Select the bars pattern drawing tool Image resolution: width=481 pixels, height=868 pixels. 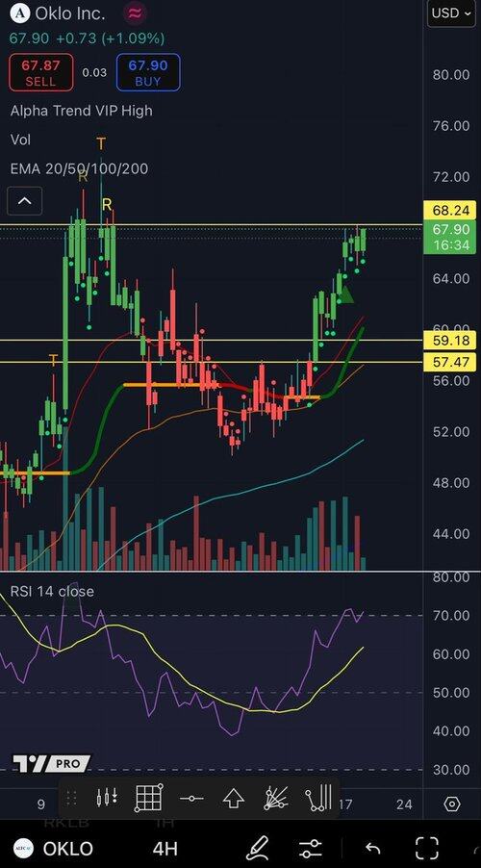pyautogui.click(x=318, y=797)
